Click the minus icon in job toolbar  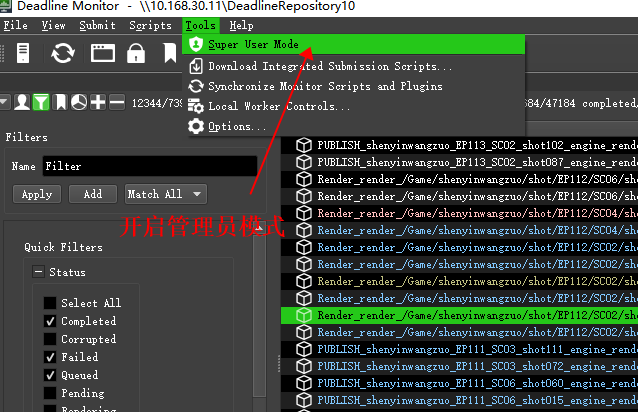point(117,102)
